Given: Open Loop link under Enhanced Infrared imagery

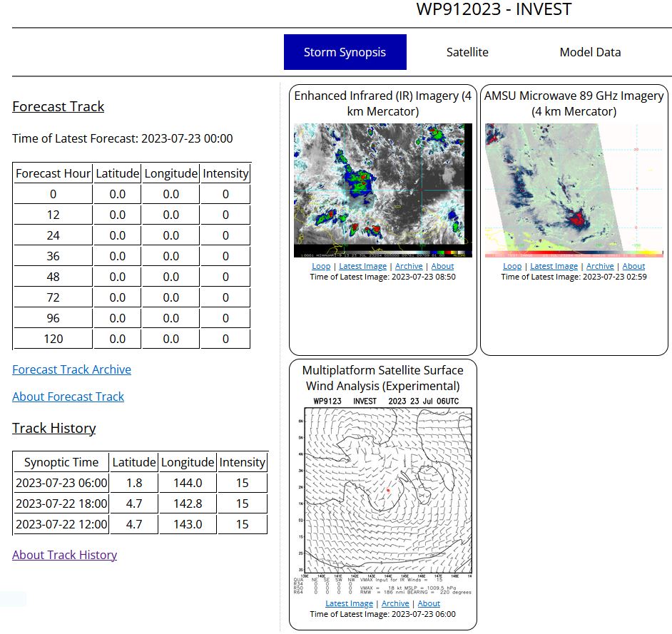Looking at the screenshot, I should coord(321,266).
